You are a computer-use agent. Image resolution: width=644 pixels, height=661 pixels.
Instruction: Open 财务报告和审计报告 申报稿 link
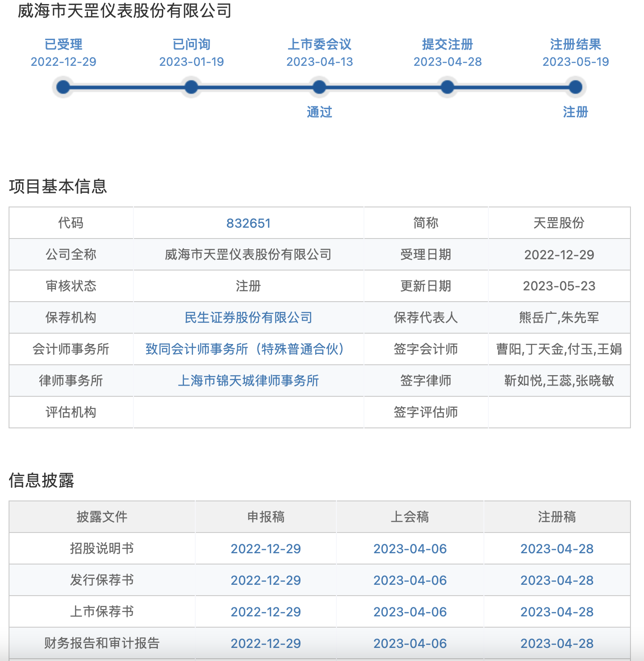point(266,643)
